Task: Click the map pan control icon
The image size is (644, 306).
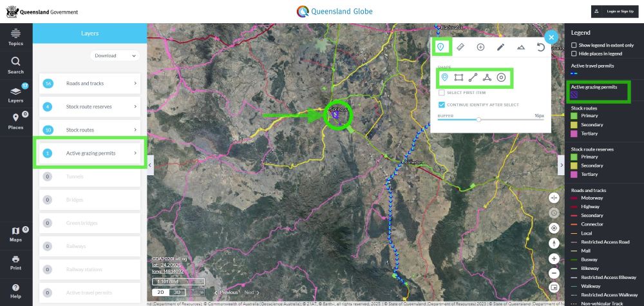Action: (554, 198)
